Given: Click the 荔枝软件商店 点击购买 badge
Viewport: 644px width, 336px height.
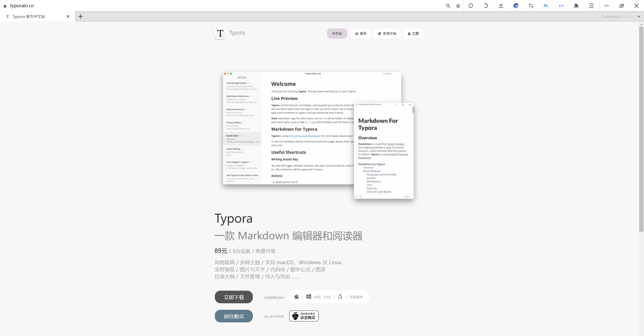Looking at the screenshot, I should point(304,316).
